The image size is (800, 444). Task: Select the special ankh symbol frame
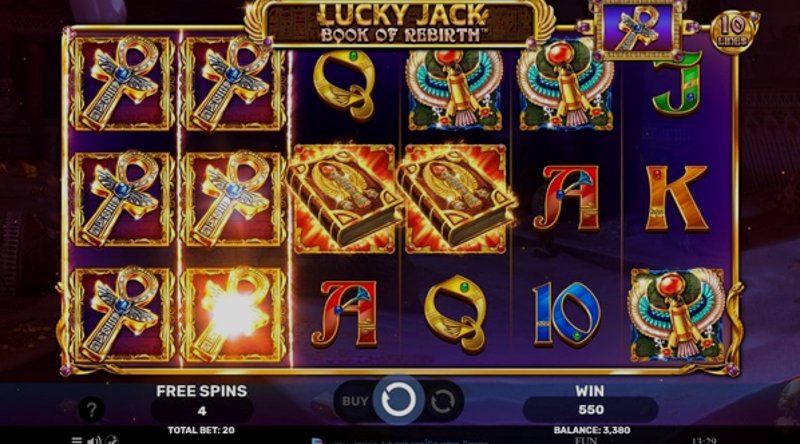coord(638,28)
